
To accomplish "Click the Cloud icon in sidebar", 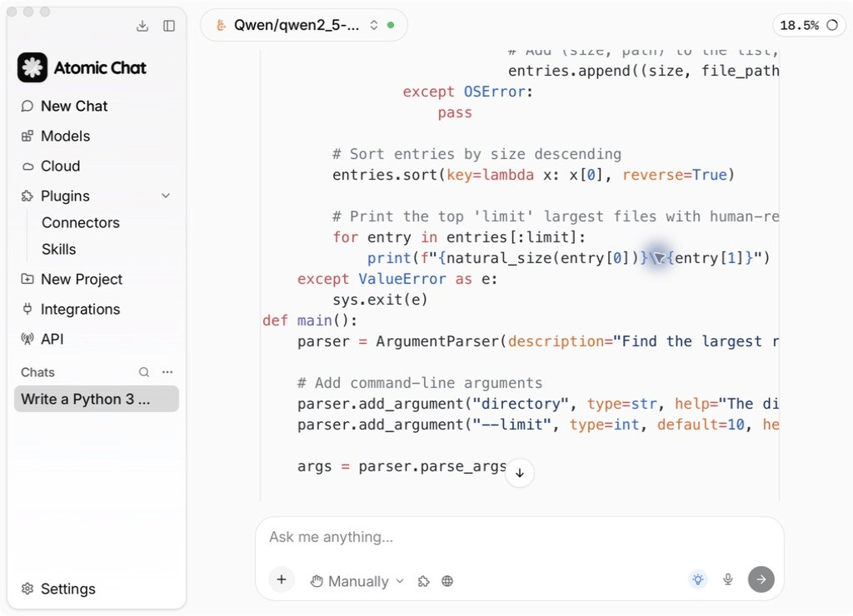I will [27, 166].
